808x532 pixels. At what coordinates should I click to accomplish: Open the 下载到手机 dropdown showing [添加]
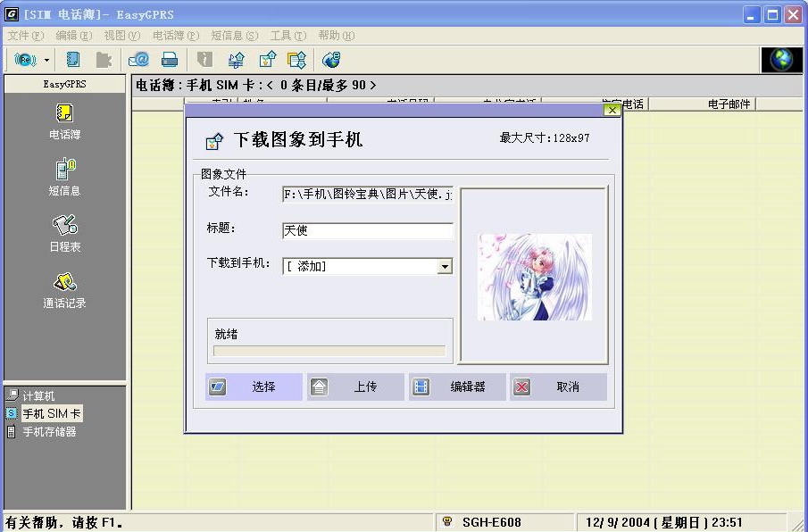click(444, 266)
